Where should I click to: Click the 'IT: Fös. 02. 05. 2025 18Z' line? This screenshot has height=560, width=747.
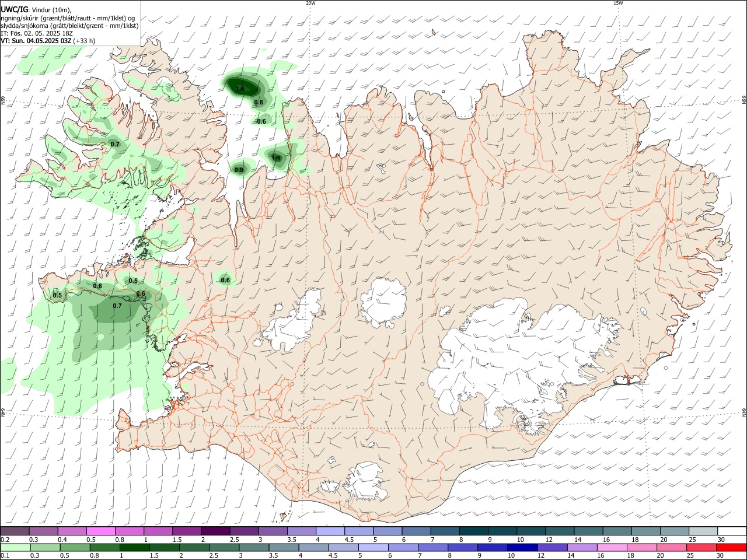(x=37, y=33)
